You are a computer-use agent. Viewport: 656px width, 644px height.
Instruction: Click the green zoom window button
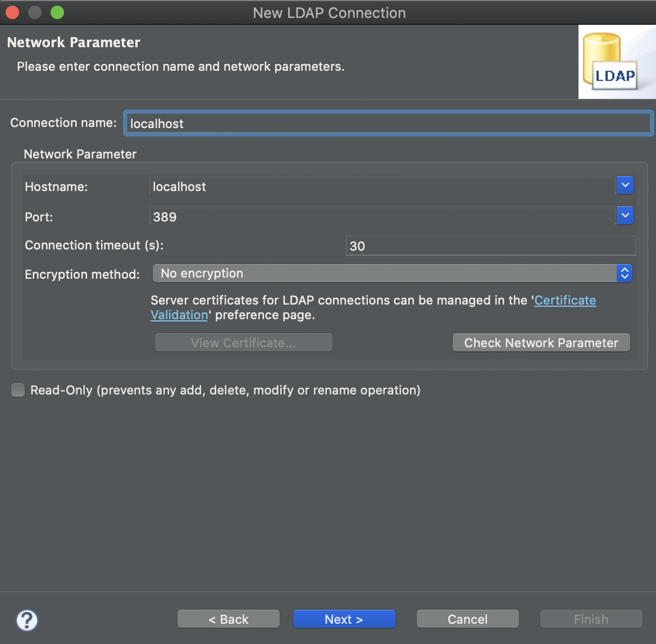(x=57, y=12)
